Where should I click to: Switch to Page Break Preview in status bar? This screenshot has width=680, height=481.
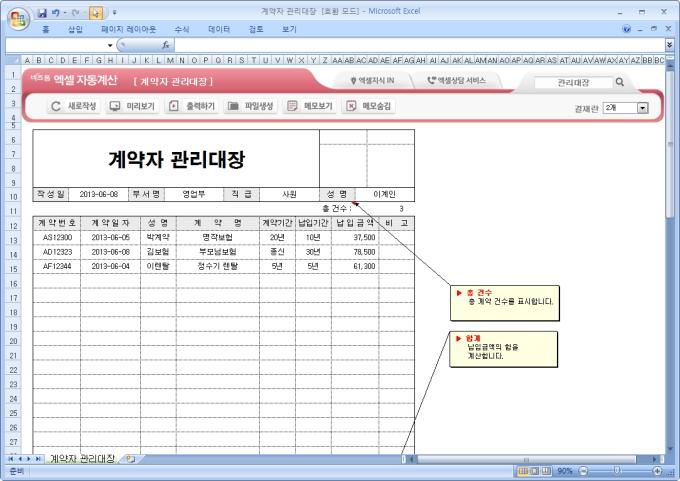pos(546,471)
